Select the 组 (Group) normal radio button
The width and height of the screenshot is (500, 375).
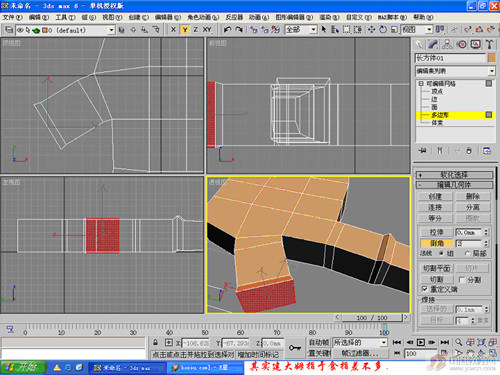point(442,254)
